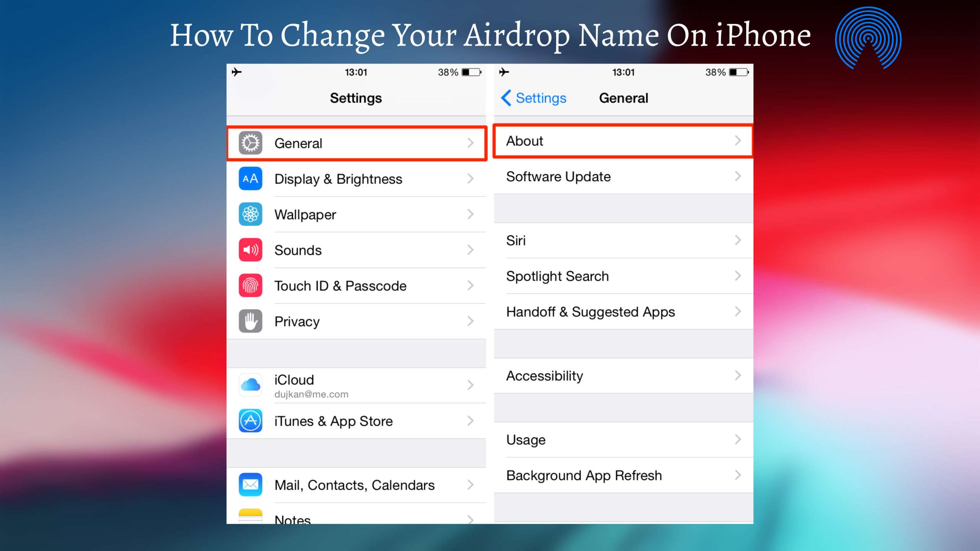
Task: Open Wallpaper settings
Action: [356, 215]
